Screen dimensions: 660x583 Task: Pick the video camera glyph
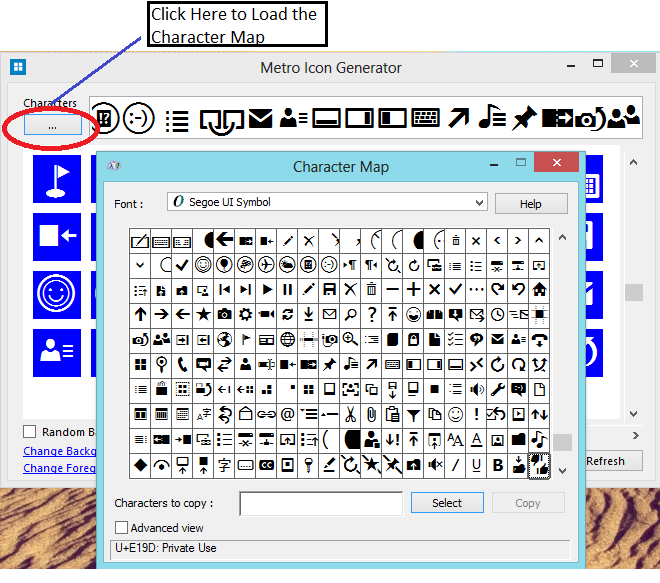(266, 314)
